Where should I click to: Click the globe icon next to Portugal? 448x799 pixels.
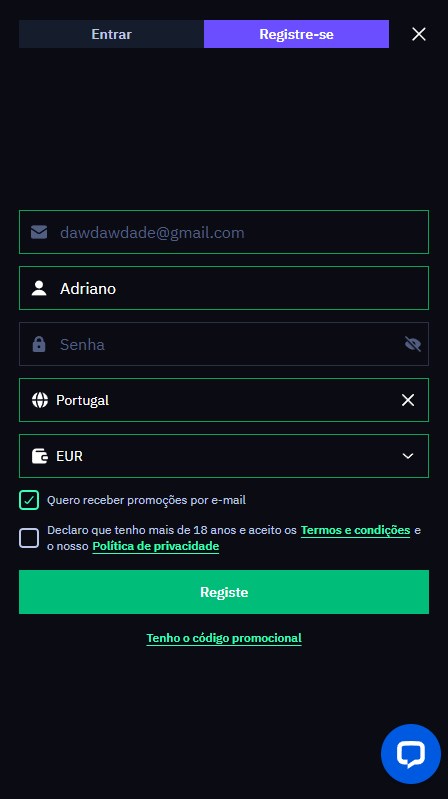click(x=40, y=400)
